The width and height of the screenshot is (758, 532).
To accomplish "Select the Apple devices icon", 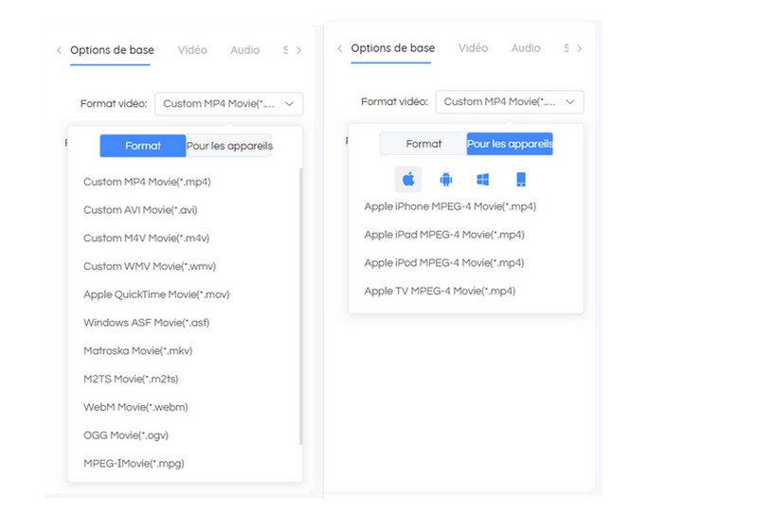I will tap(408, 179).
